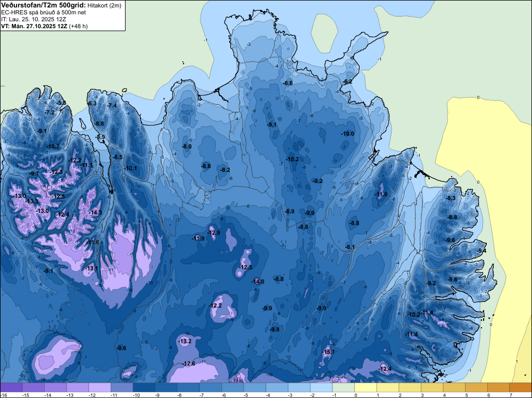
Task: Select the -8.5 temperature value
Action: click(118, 157)
